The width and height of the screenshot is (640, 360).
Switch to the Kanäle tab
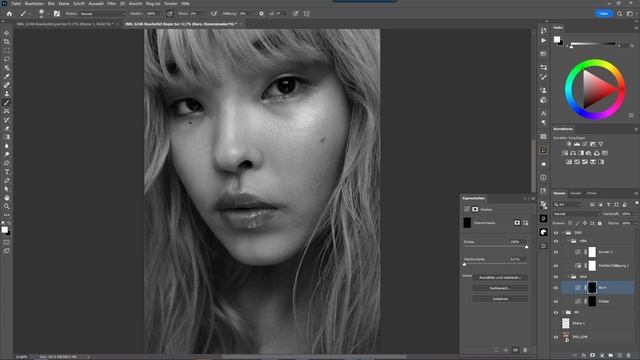[x=576, y=193]
